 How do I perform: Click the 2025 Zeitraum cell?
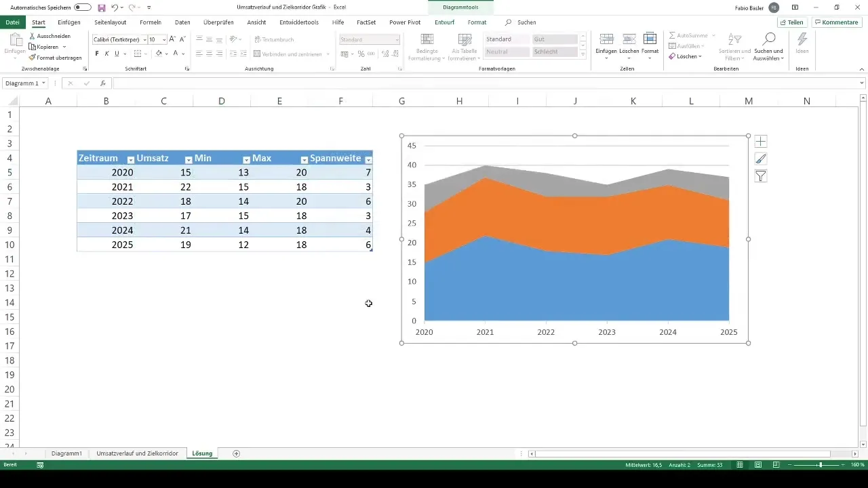[x=106, y=245]
